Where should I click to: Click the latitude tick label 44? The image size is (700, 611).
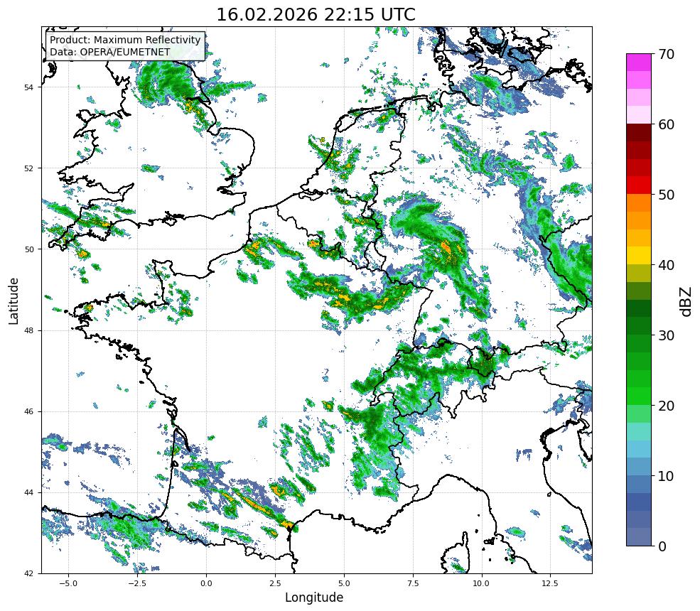click(x=28, y=493)
